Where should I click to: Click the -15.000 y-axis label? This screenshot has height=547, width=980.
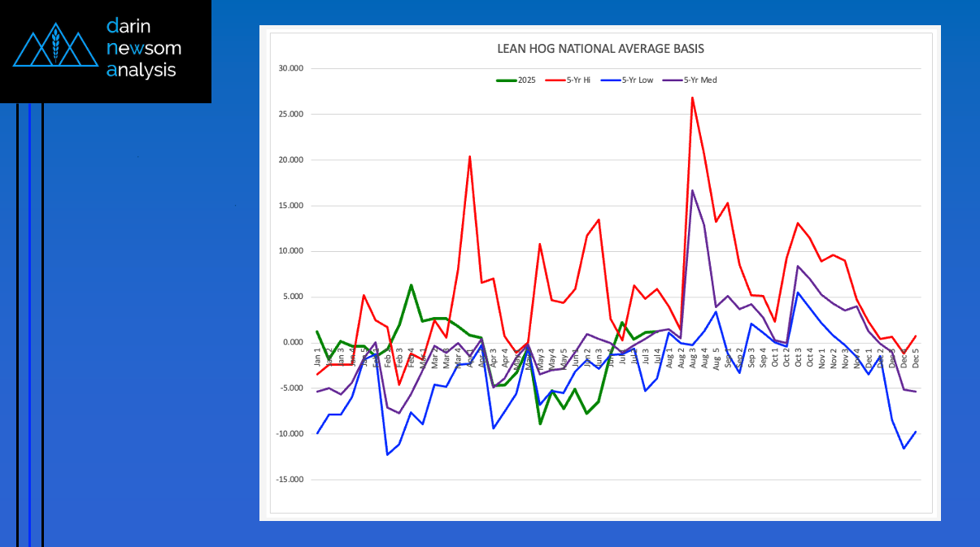pyautogui.click(x=290, y=480)
